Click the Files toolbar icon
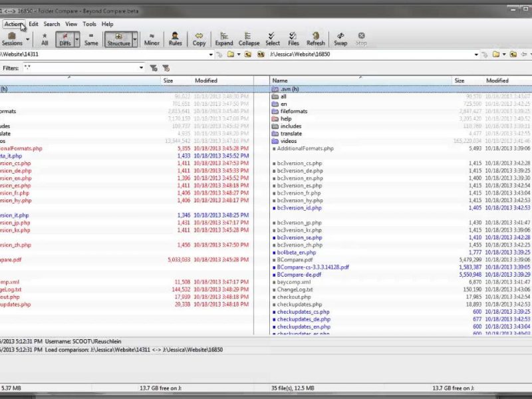The height and width of the screenshot is (399, 532). click(293, 39)
